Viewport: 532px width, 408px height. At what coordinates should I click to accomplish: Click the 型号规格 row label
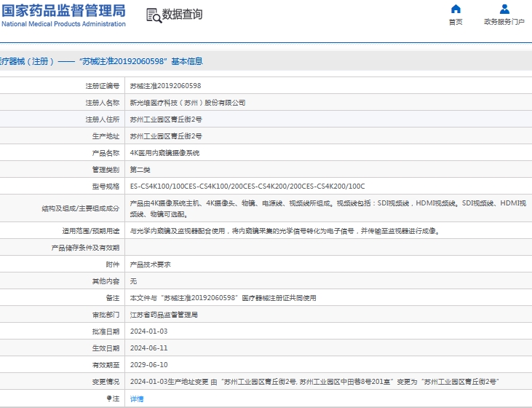tap(106, 187)
